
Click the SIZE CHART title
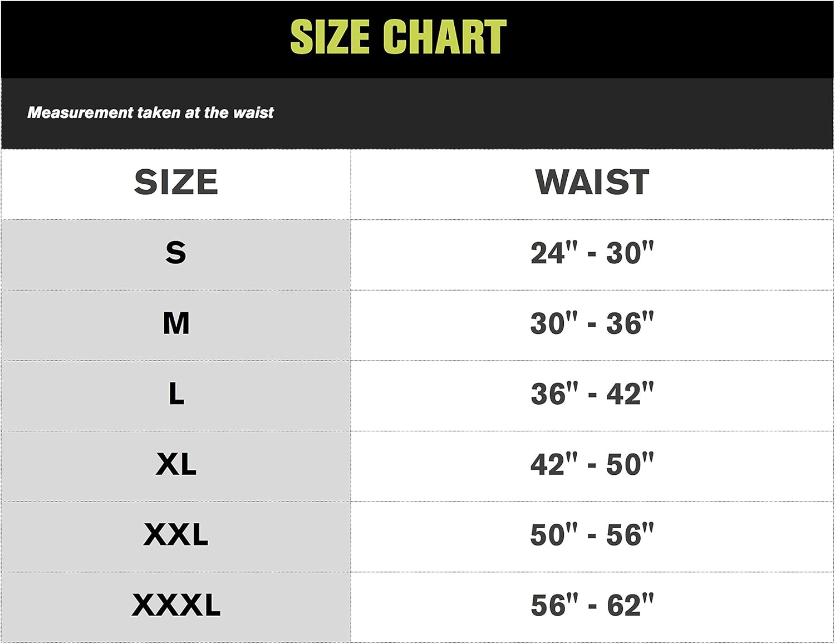398,37
